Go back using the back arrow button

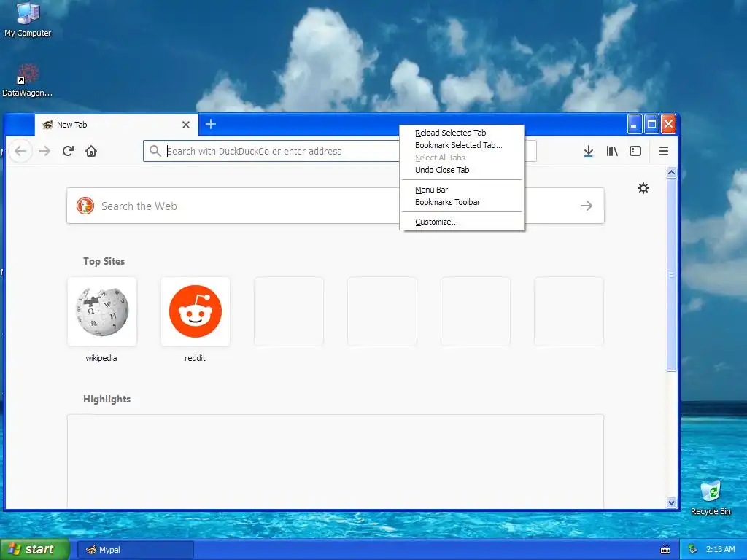(20, 152)
